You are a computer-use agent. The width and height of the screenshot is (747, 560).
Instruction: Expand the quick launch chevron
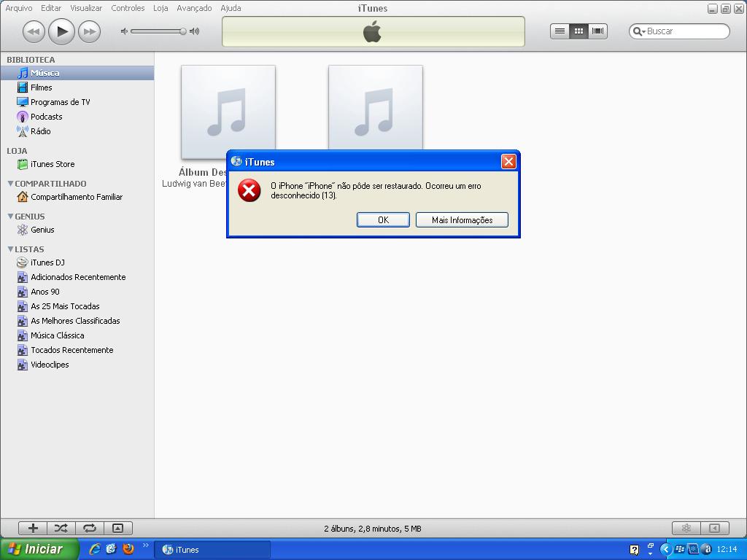point(146,545)
